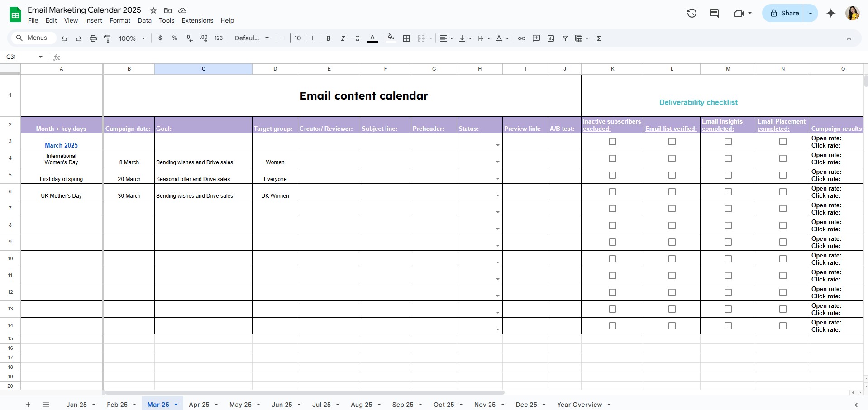
Task: Tick the Email Placement completed checkbox on row 5
Action: point(782,175)
